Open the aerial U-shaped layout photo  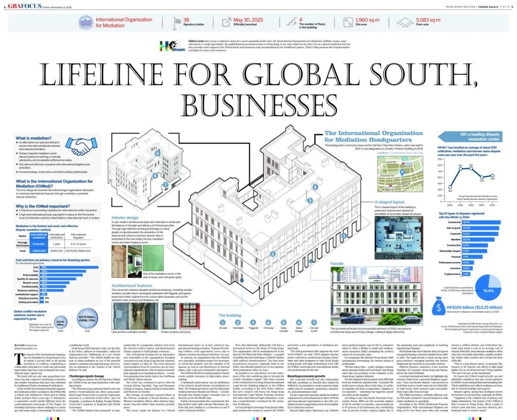tap(398, 238)
